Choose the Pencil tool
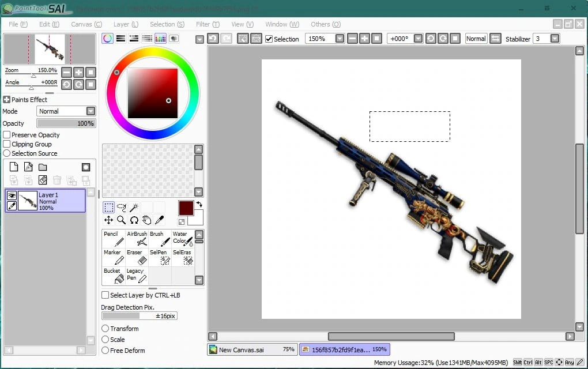Viewport: 588px width, 369px height. (114, 239)
